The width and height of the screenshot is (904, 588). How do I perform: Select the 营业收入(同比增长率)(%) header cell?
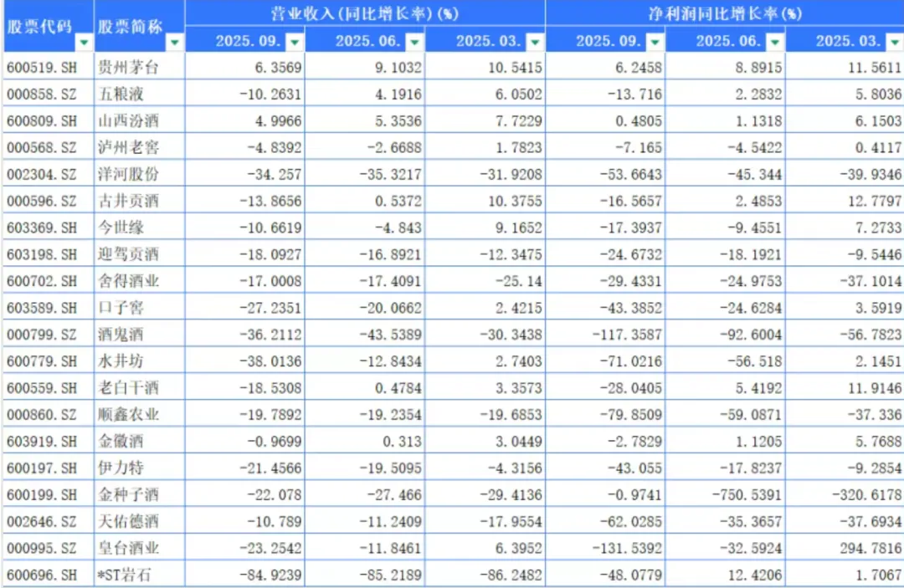click(365, 13)
